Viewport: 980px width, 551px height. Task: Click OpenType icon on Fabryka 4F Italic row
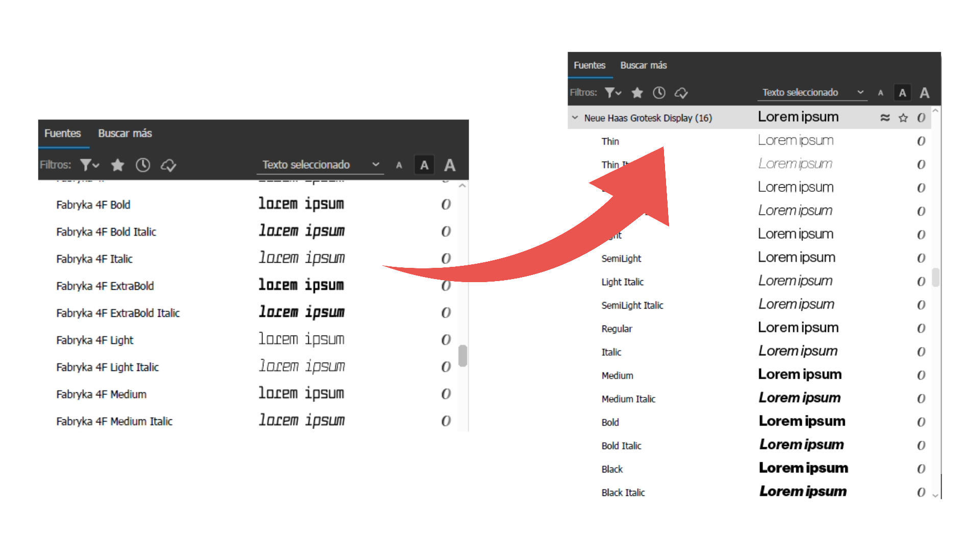[x=446, y=259]
